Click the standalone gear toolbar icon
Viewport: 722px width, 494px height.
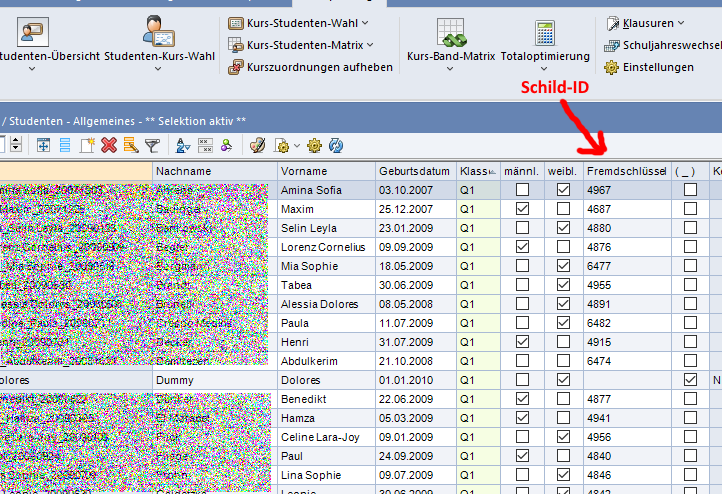point(314,145)
